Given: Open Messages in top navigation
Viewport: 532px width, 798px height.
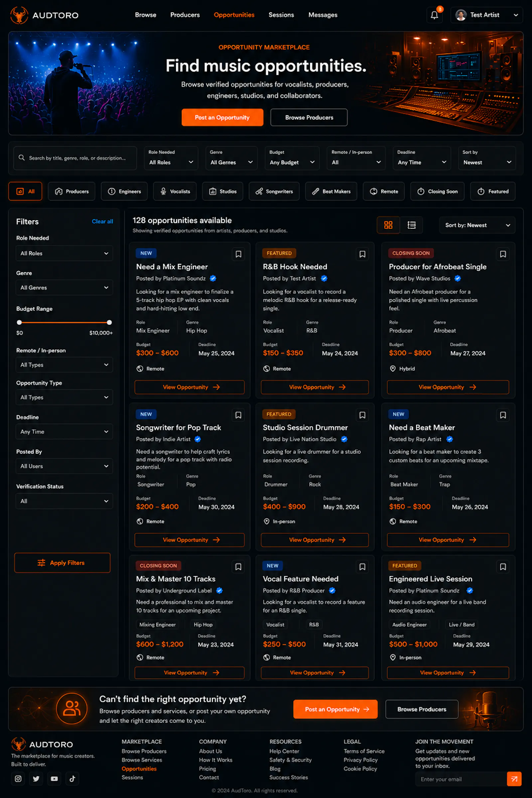Looking at the screenshot, I should point(323,15).
